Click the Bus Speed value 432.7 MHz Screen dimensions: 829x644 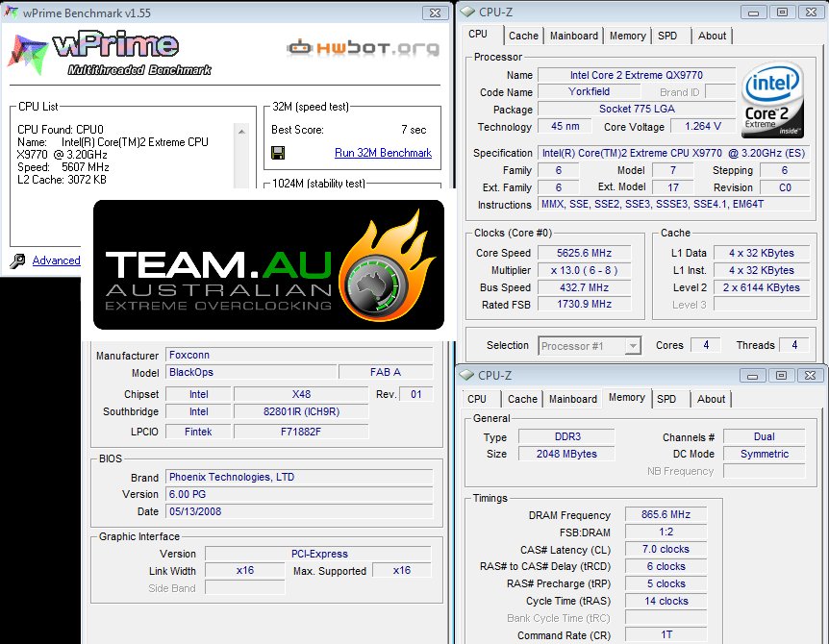pyautogui.click(x=584, y=288)
